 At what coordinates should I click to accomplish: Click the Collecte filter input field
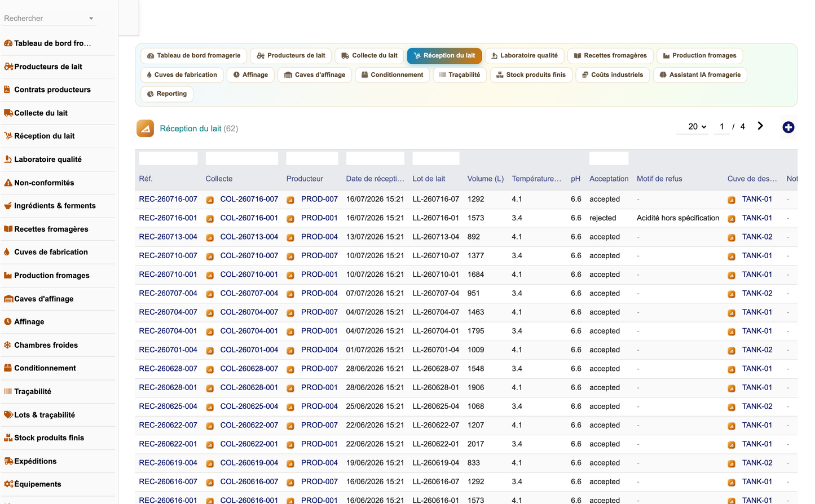pyautogui.click(x=241, y=158)
